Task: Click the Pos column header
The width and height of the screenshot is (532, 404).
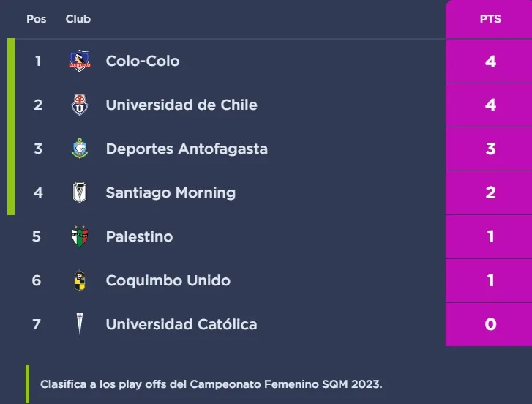Action: tap(37, 19)
